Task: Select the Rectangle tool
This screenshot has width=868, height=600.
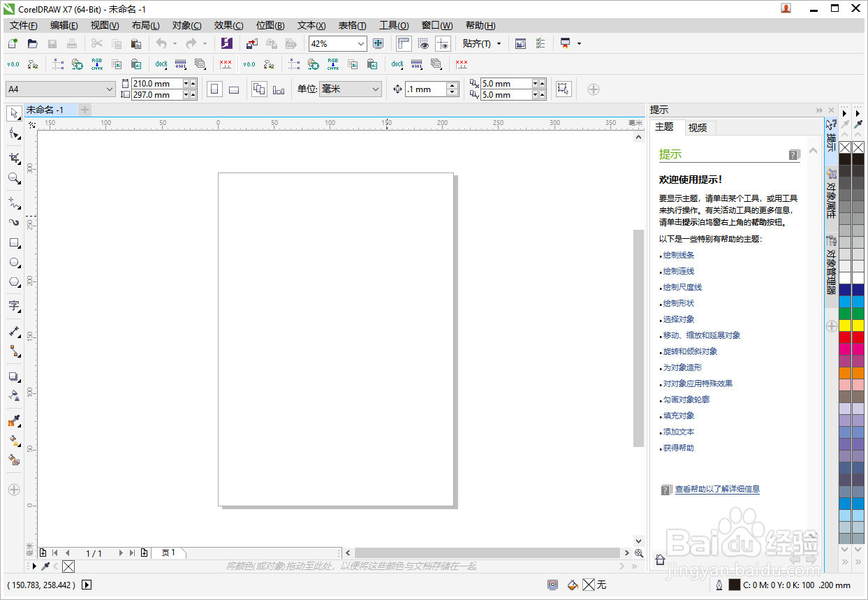Action: pos(13,243)
